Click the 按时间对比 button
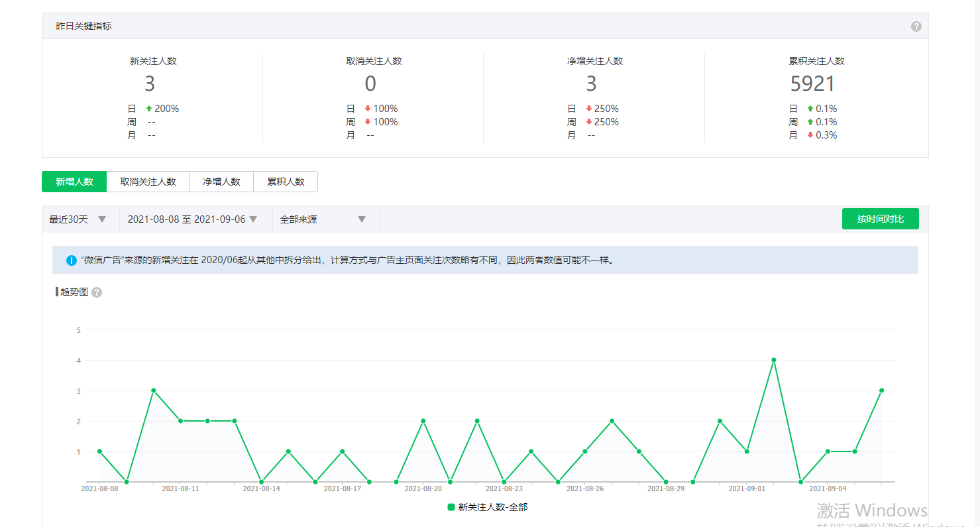The height and width of the screenshot is (527, 980). (880, 219)
